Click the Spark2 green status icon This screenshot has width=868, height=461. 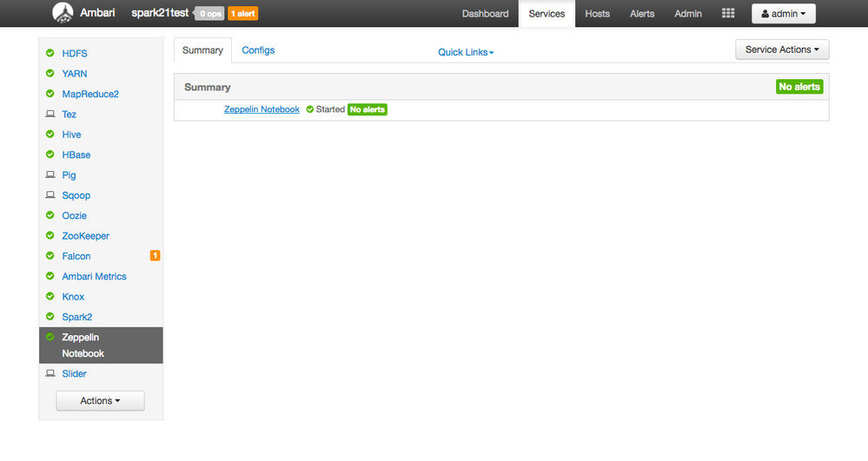[x=50, y=317]
